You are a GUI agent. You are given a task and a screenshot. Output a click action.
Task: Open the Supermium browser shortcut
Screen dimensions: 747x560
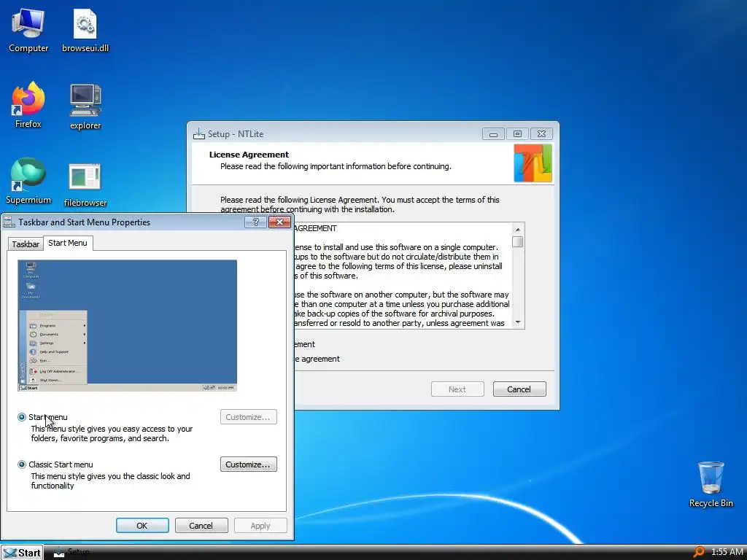tap(28, 181)
